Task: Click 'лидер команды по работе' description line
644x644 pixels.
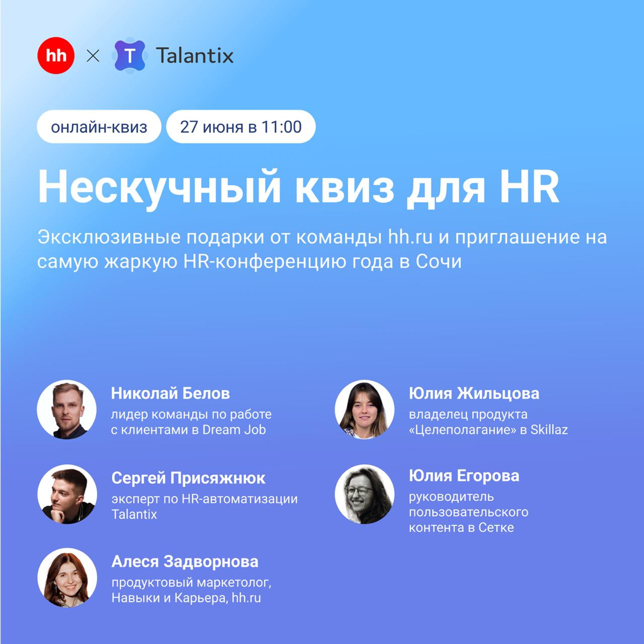Action: [x=192, y=414]
